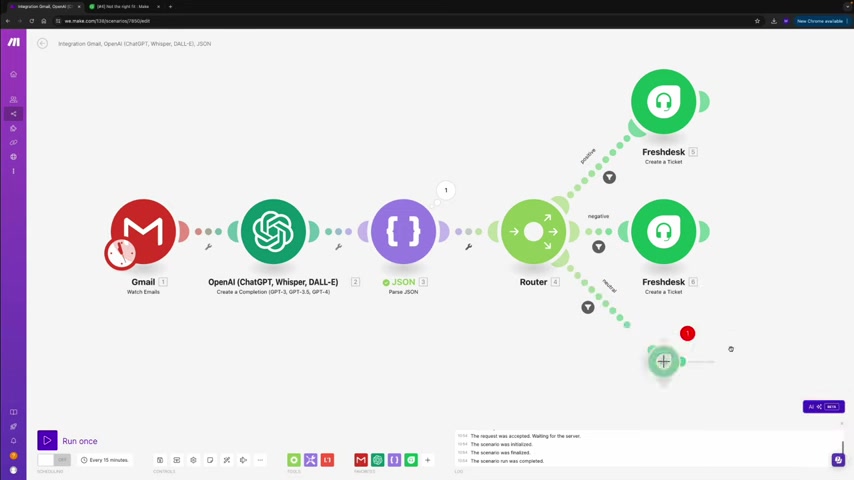854x480 pixels.
Task: Click the Make logo in sidebar
Action: (14, 42)
